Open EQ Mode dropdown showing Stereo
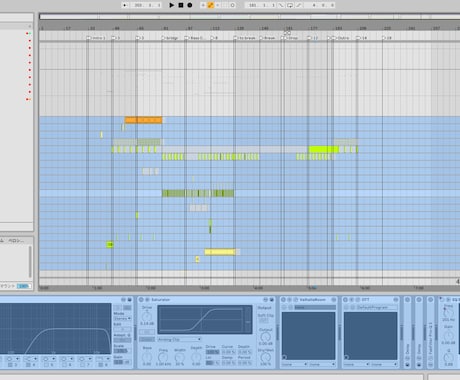This screenshot has width=460, height=380. point(122,319)
